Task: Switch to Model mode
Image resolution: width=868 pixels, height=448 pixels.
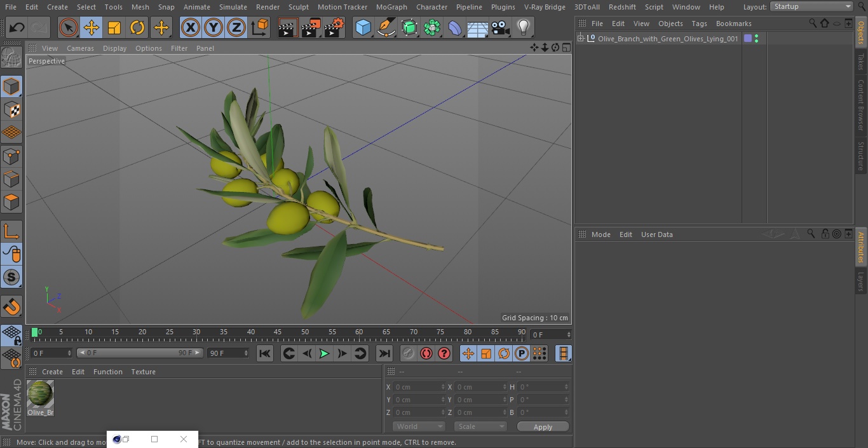Action: tap(11, 86)
